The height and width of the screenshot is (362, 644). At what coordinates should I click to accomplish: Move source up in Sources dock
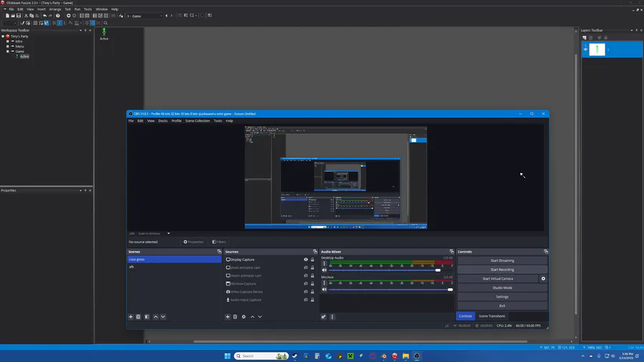253,317
